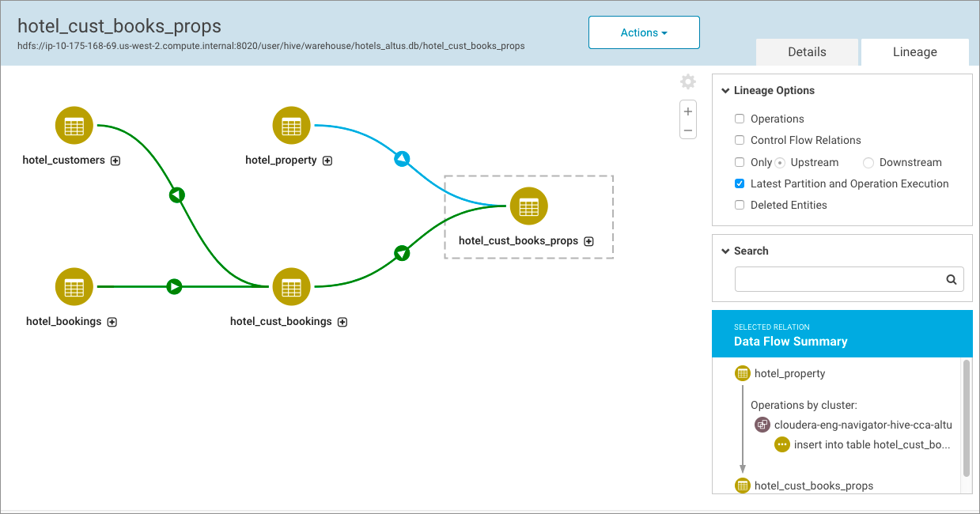Click the Data Flow Summary scrollbar

[966, 418]
